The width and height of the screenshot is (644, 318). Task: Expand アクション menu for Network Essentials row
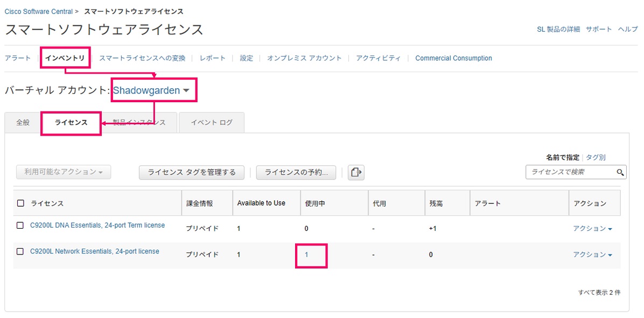(593, 255)
